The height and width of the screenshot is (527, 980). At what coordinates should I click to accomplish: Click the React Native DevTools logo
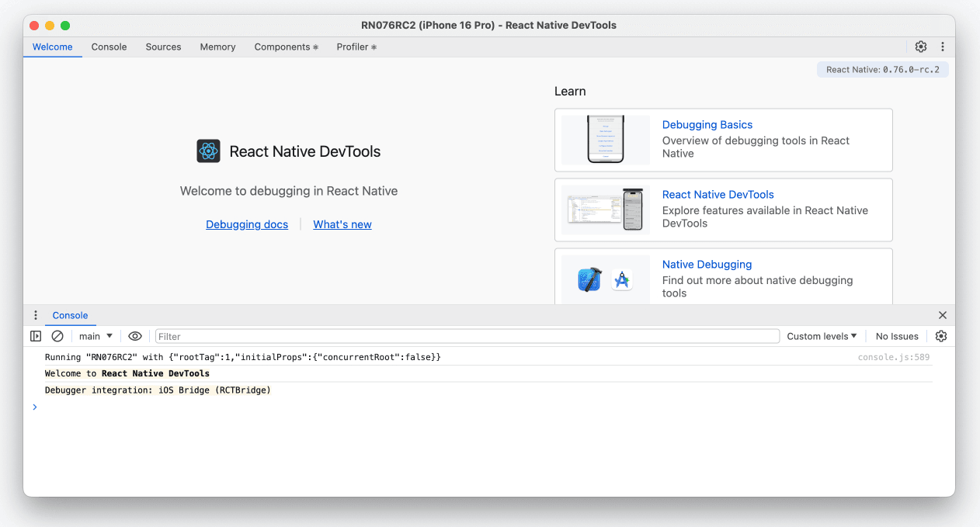(x=208, y=151)
